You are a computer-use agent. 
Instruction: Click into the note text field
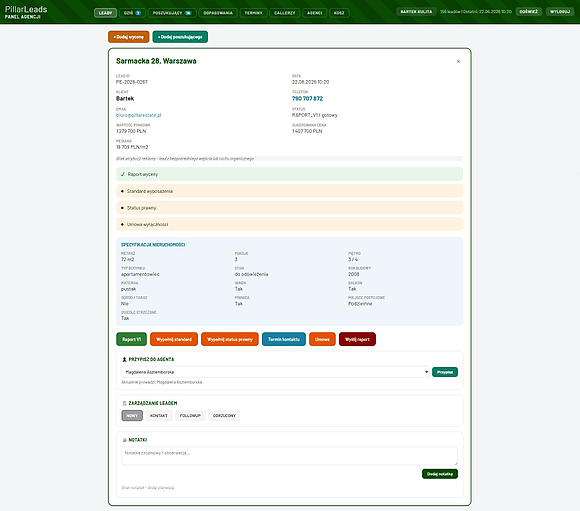(x=289, y=456)
